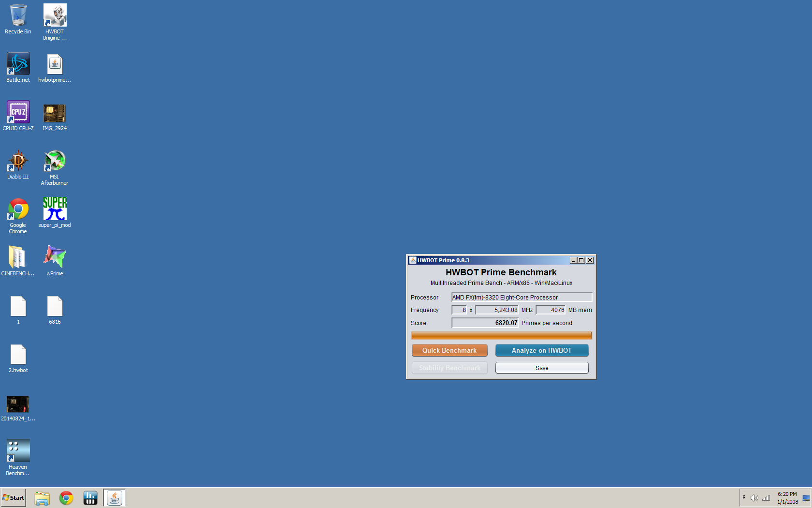Launch Diablo III shortcut
Image resolution: width=812 pixels, height=508 pixels.
(18, 164)
